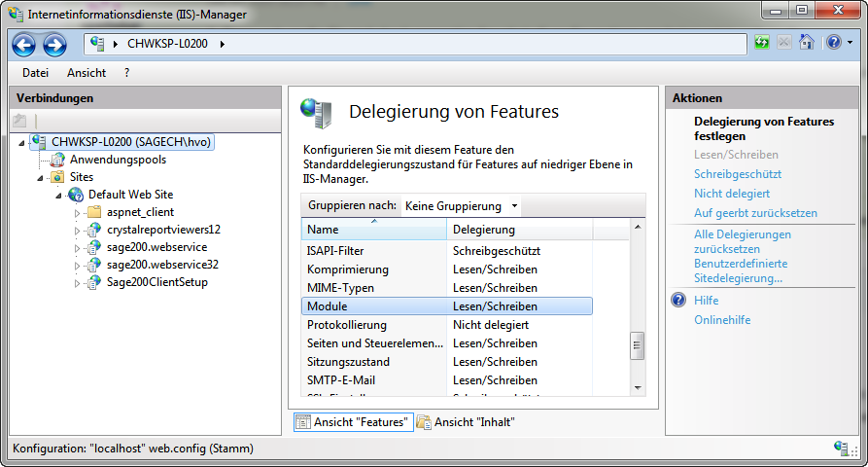
Task: Switch to Ansicht "Inhalt" tab
Action: pos(467,422)
